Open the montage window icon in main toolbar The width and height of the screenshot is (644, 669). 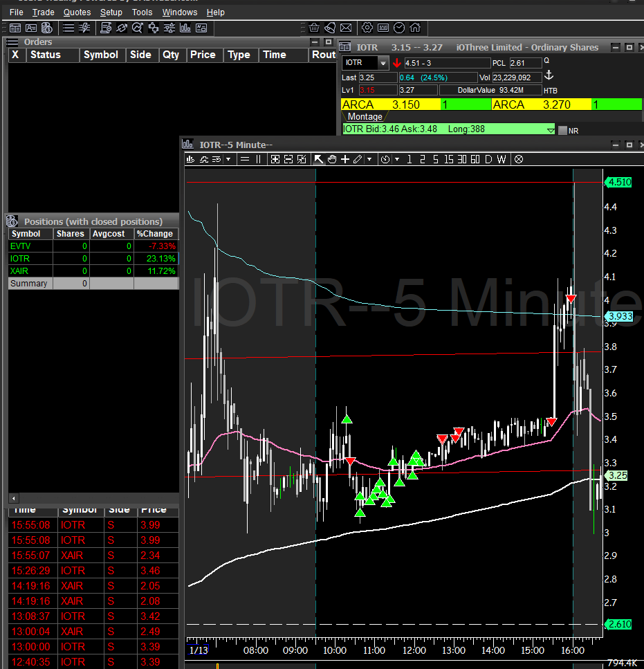point(15,28)
